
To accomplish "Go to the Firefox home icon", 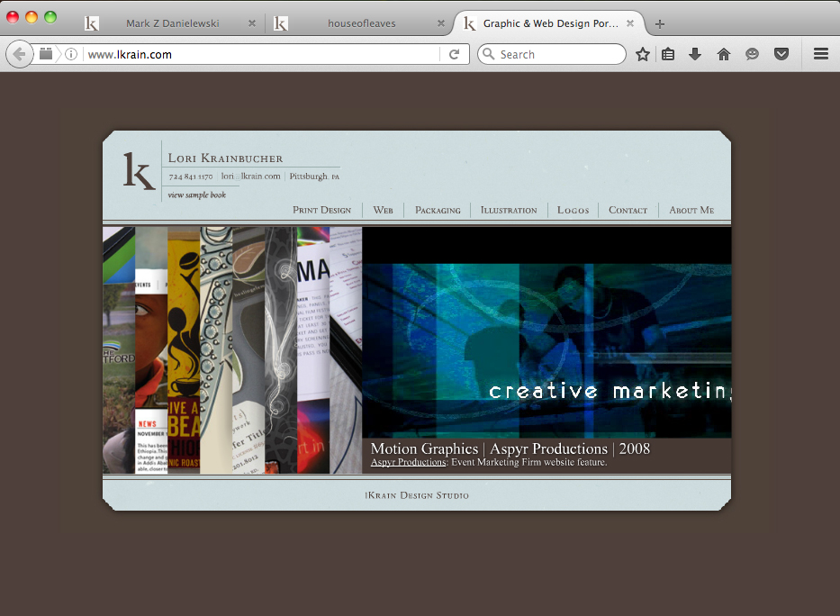I will [x=724, y=54].
